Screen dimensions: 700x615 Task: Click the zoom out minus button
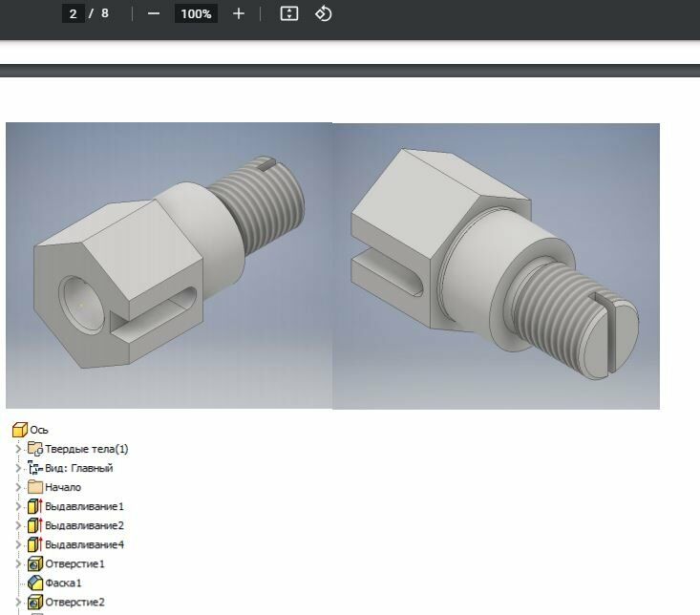154,13
